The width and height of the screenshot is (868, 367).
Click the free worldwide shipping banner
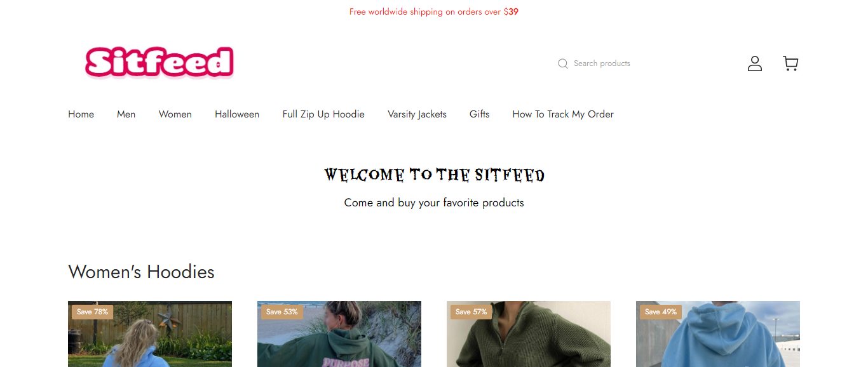coord(434,11)
